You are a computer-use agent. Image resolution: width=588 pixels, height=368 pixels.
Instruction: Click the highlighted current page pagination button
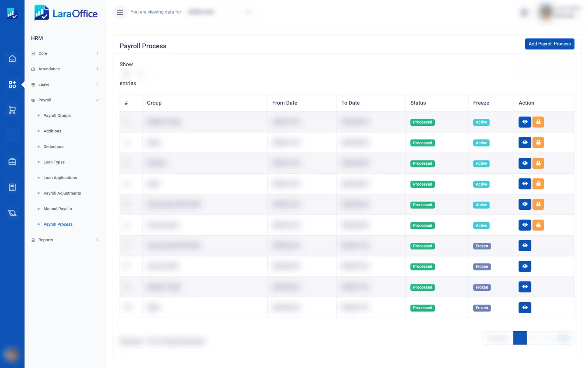pyautogui.click(x=520, y=338)
